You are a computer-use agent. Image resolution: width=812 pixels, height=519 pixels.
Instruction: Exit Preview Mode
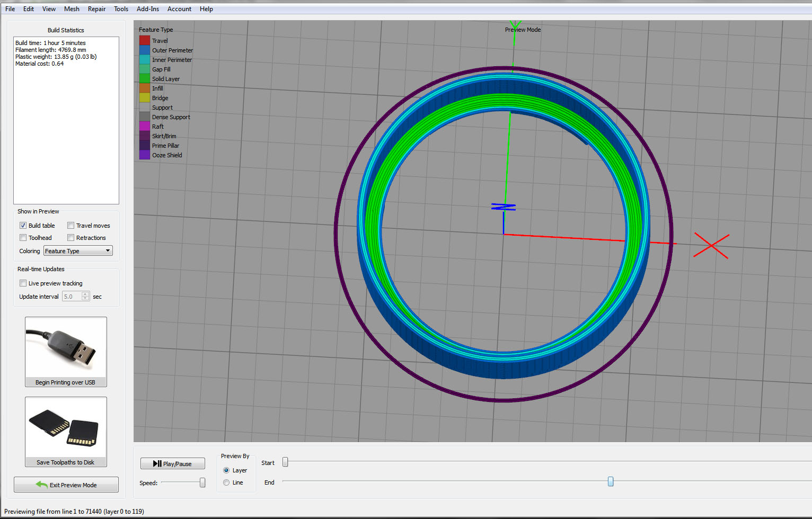66,485
